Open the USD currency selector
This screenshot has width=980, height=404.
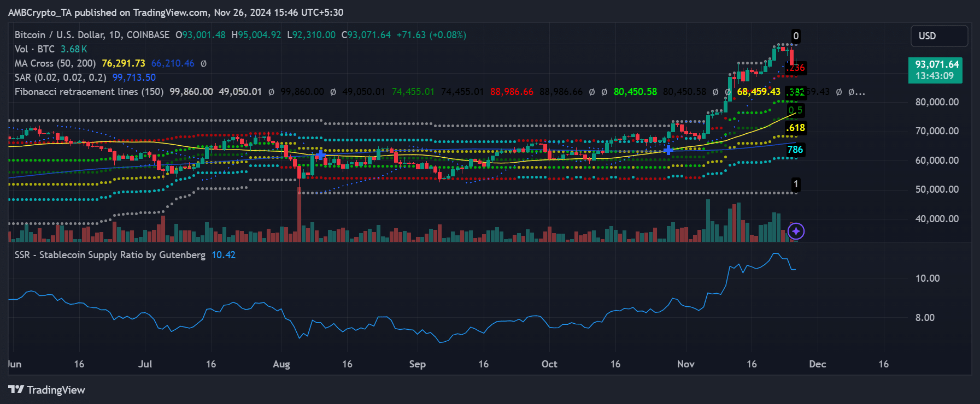click(939, 36)
